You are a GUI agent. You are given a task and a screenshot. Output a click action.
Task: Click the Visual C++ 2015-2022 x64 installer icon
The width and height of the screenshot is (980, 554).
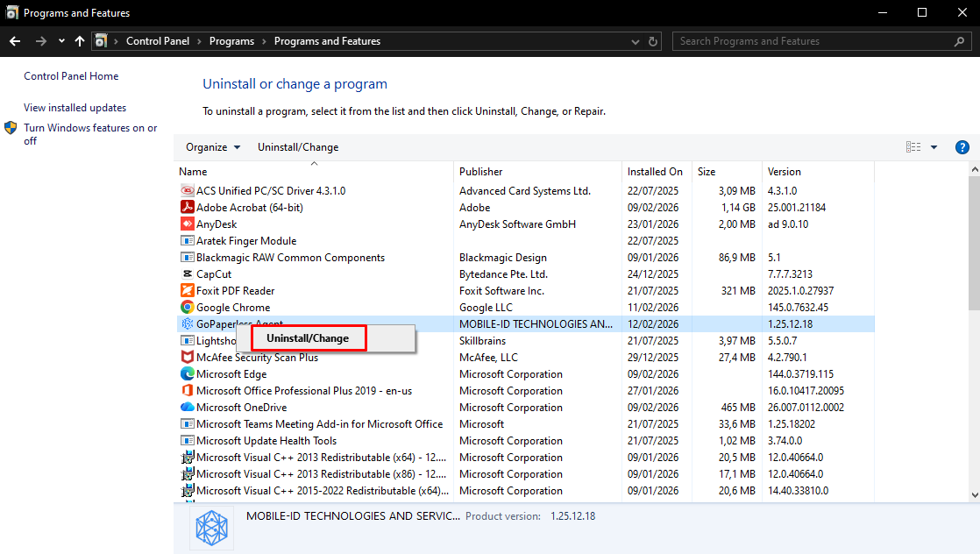pos(187,490)
